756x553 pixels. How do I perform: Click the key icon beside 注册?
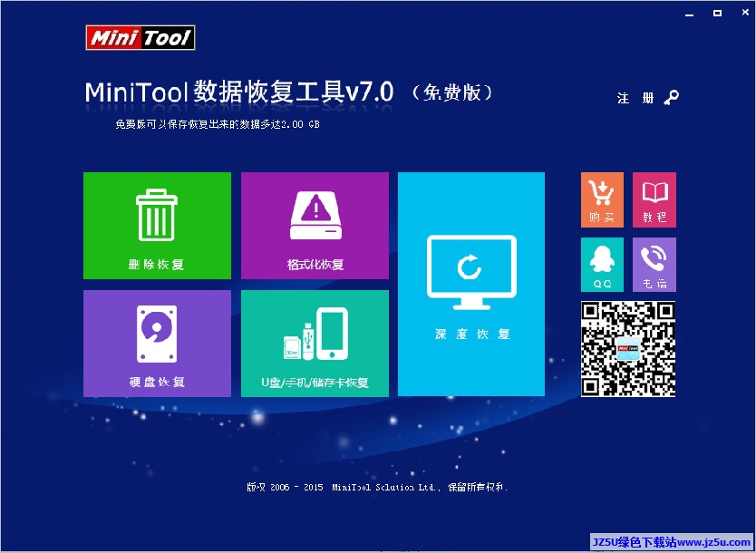click(x=671, y=98)
